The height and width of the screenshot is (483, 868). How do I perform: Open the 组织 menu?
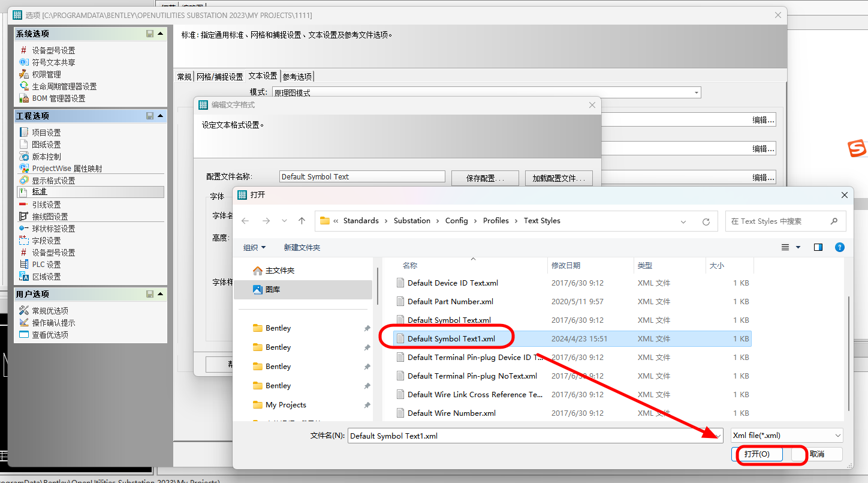point(254,247)
